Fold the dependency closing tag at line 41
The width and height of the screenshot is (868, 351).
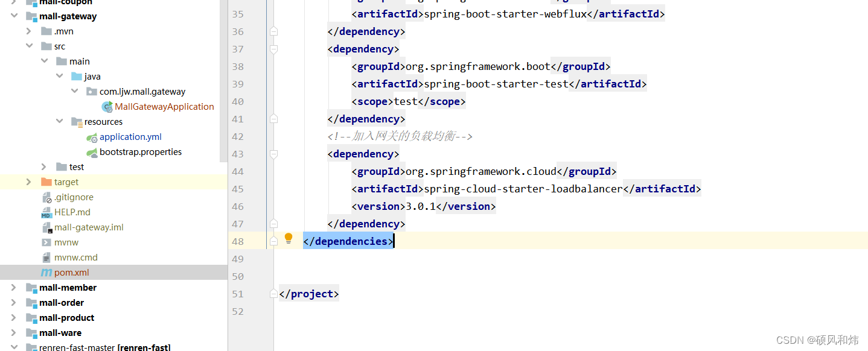(x=273, y=119)
